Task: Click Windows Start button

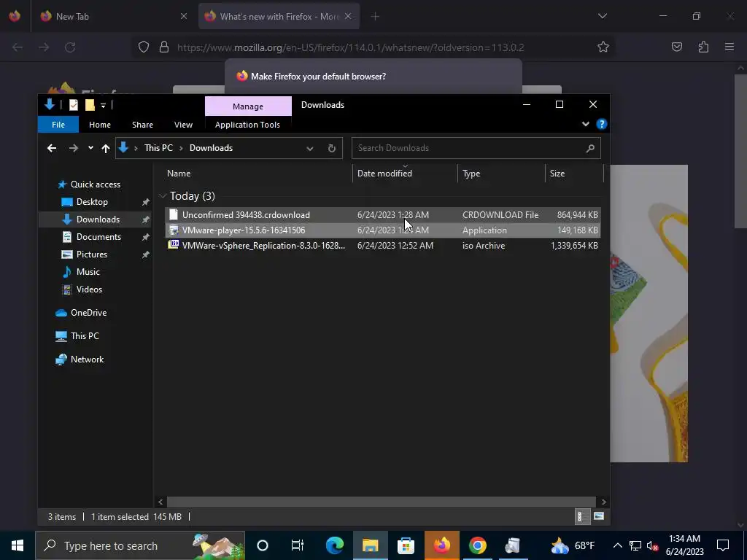Action: (x=18, y=545)
